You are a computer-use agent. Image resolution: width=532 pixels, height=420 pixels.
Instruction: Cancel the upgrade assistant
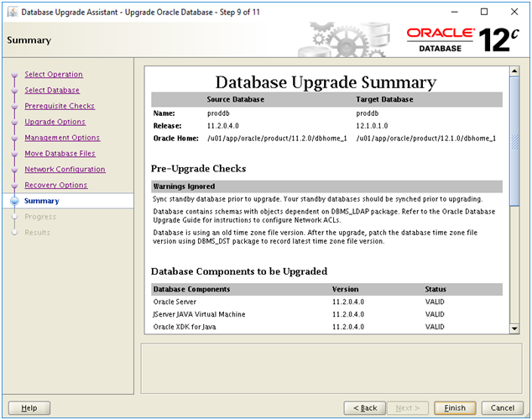click(503, 407)
